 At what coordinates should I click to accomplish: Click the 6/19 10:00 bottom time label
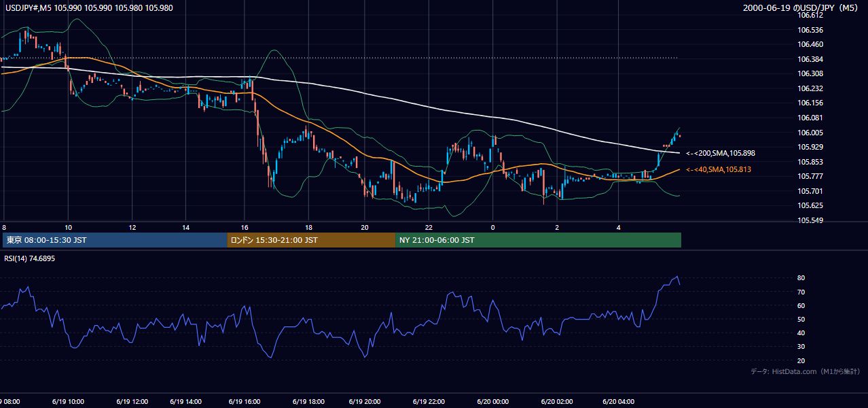[68, 401]
